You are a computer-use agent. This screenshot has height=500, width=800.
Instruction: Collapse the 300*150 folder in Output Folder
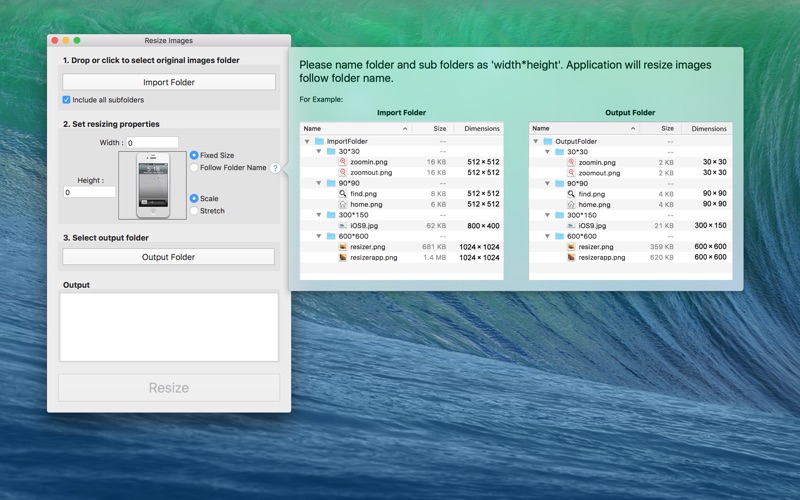click(x=547, y=215)
